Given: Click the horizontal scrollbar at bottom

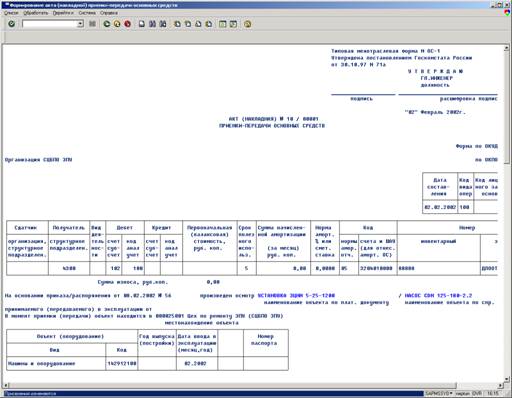Looking at the screenshot, I should click(x=252, y=386).
